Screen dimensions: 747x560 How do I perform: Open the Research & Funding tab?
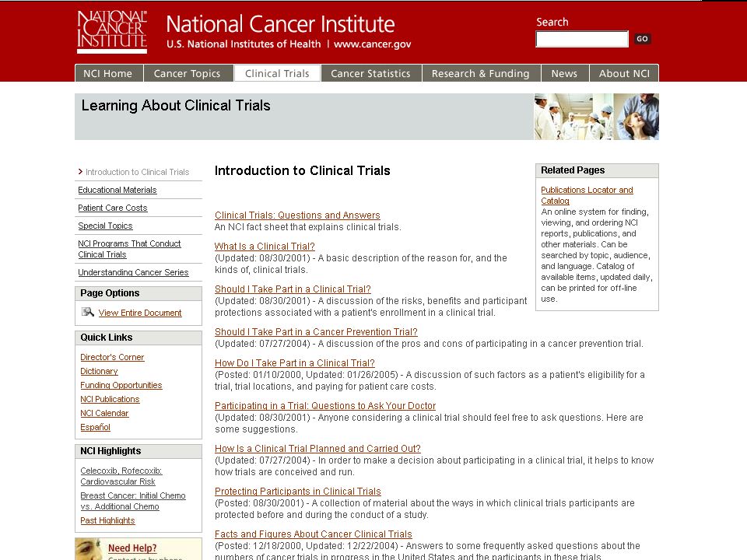(481, 73)
